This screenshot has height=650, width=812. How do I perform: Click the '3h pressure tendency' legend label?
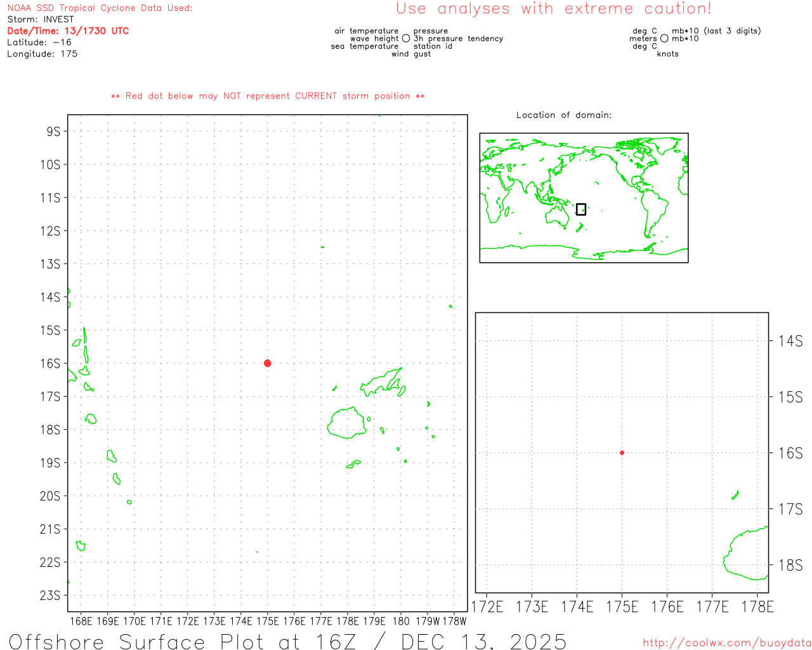pyautogui.click(x=458, y=39)
